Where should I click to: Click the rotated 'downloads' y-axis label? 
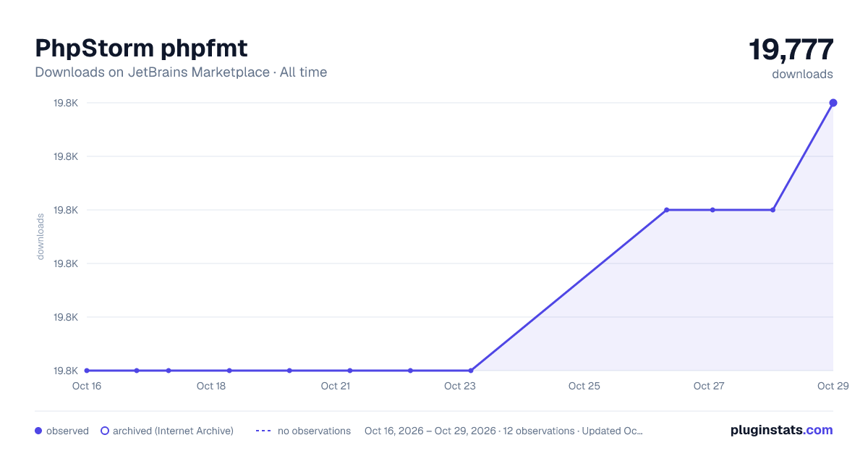(41, 237)
